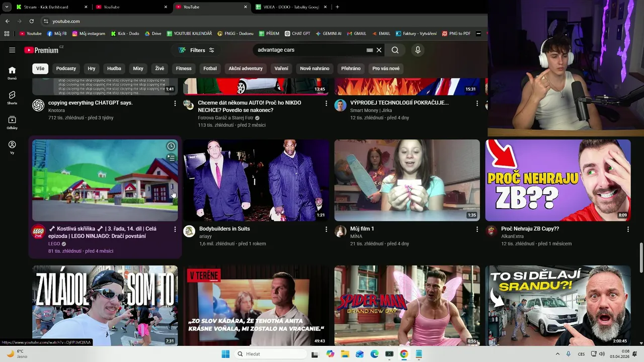Viewport: 644px width, 362px height.
Task: Open the CHAT GPT bookmark
Action: click(x=297, y=34)
